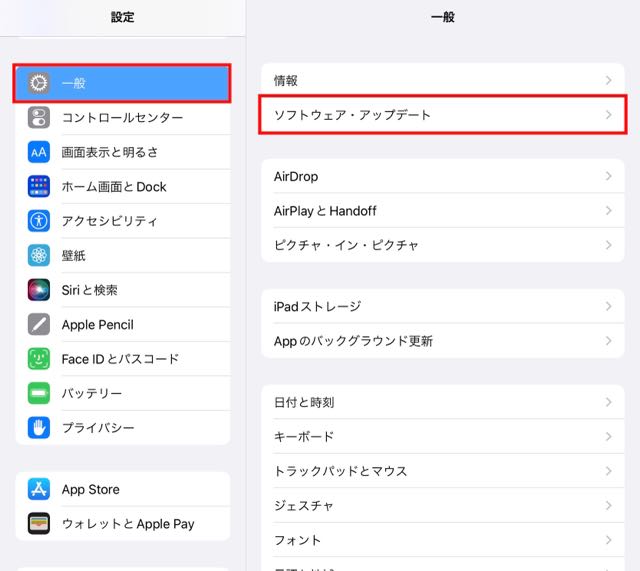Click the Apple Pencil icon
Screen dimensions: 640x571
[x=39, y=324]
